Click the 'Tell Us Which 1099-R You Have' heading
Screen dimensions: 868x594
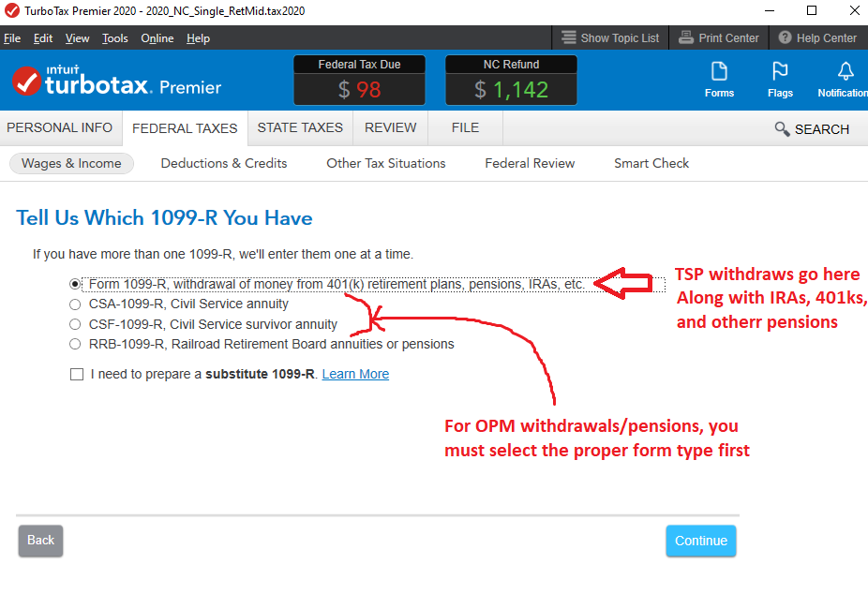tap(164, 218)
